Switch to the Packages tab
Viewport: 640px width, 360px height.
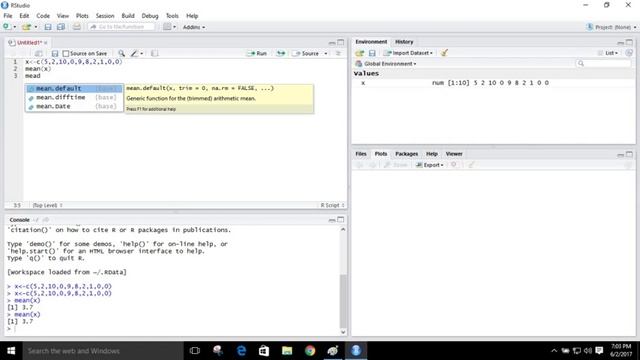point(407,154)
